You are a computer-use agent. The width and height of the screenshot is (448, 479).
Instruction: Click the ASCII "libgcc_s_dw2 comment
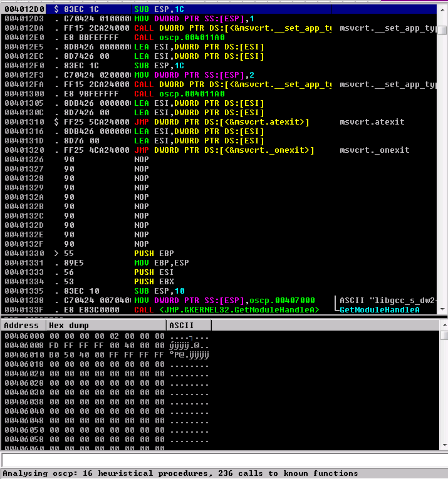(x=387, y=301)
